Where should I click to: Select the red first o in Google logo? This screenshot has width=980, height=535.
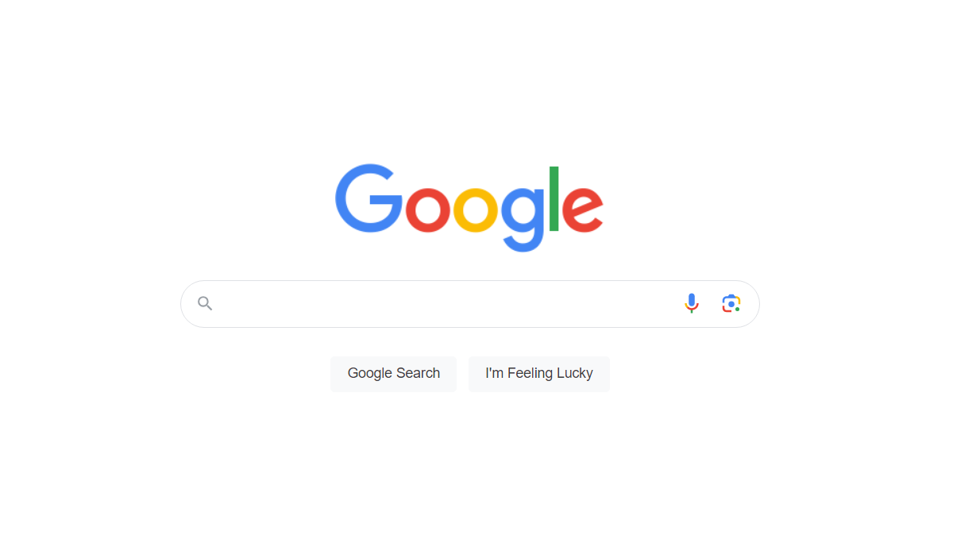click(x=428, y=210)
